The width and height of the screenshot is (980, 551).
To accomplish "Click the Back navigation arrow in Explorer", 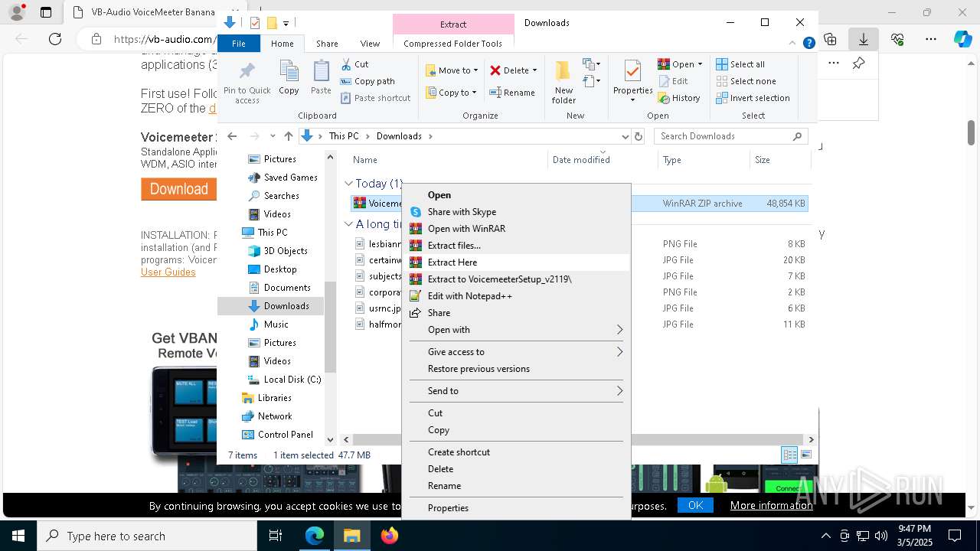I will (x=232, y=136).
